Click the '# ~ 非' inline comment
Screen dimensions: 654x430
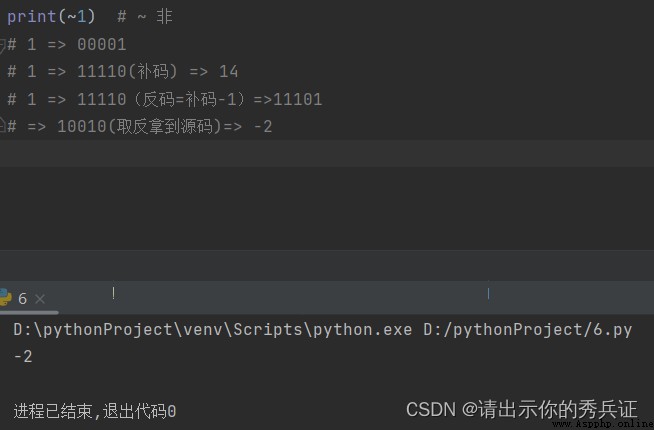[x=145, y=17]
